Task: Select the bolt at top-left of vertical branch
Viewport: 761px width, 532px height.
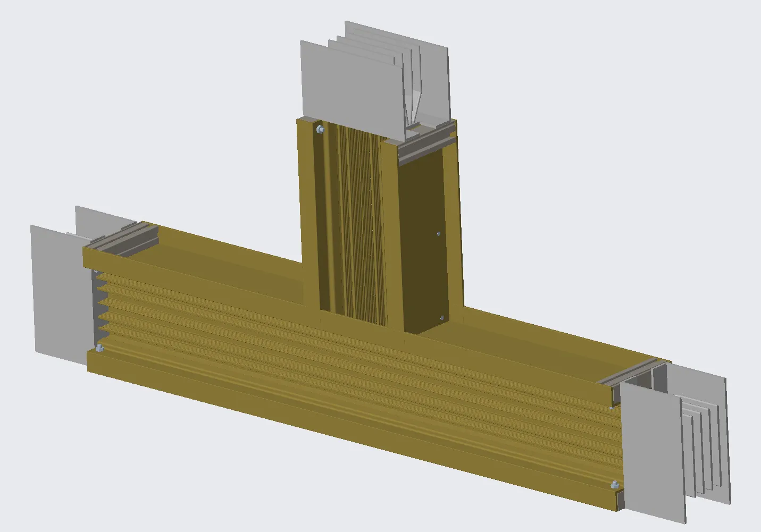Action: (319, 129)
